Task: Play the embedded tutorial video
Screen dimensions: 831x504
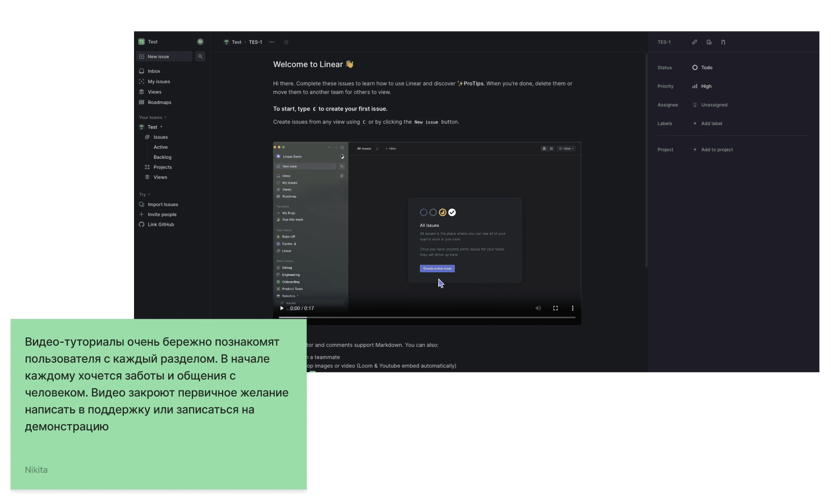Action: [x=281, y=308]
